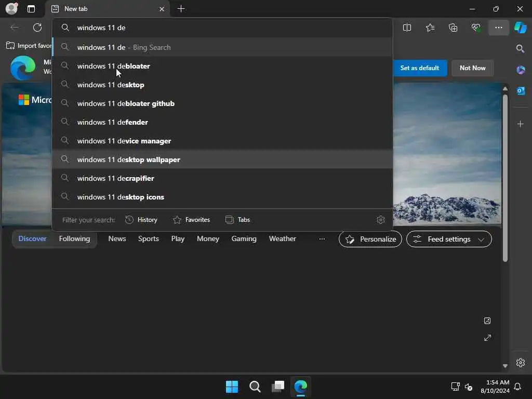
Task: Switch to the Discover feed tab
Action: click(32, 239)
